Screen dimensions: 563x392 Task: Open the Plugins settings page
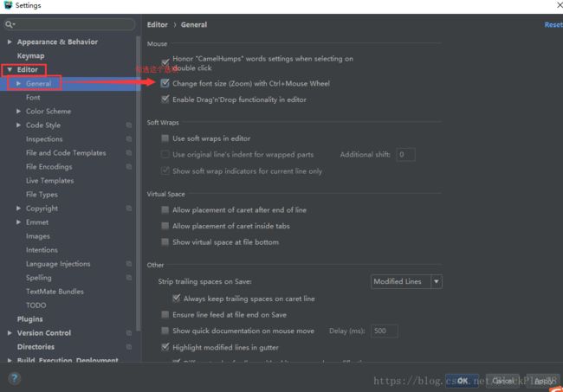(29, 319)
